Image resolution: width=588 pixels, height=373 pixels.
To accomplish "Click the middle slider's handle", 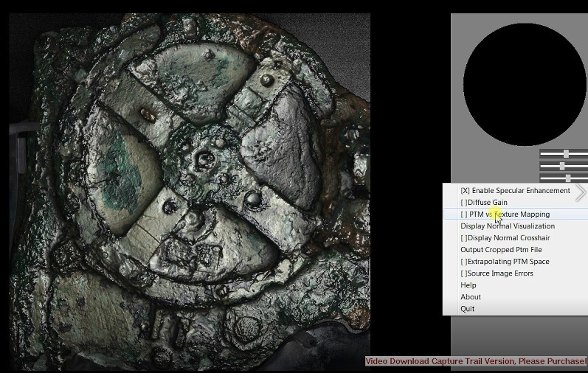I will [562, 166].
